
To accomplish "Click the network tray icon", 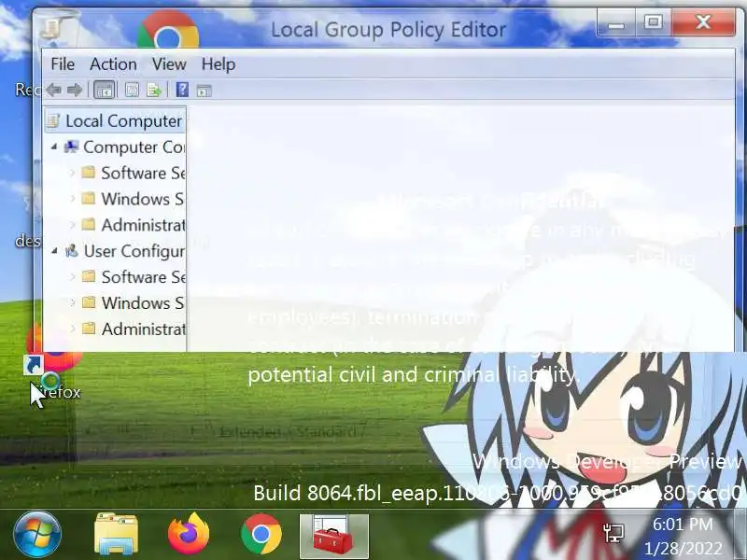I will point(613,533).
